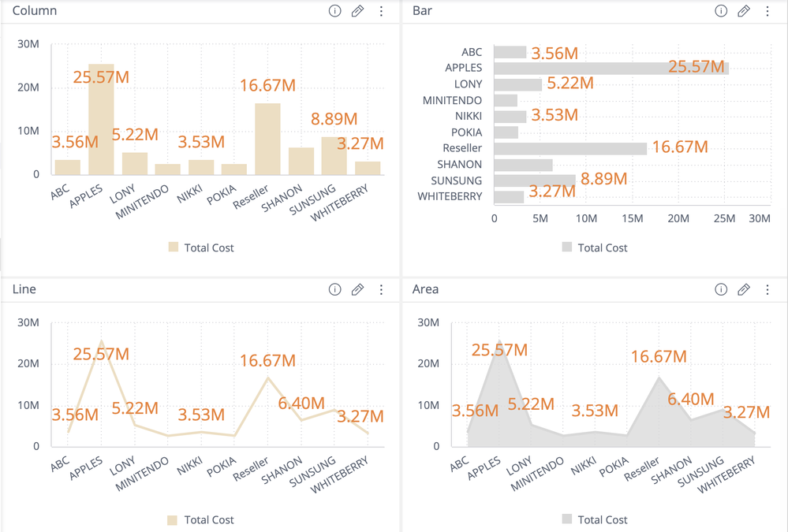This screenshot has width=788, height=532.
Task: Edit the Bar chart with pencil icon
Action: 743,11
